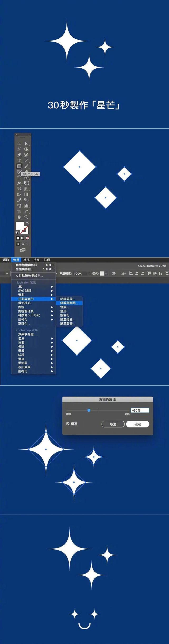This screenshot has height=644, width=169.
Task: Open the 檢視 menu
Action: [x=26, y=260]
